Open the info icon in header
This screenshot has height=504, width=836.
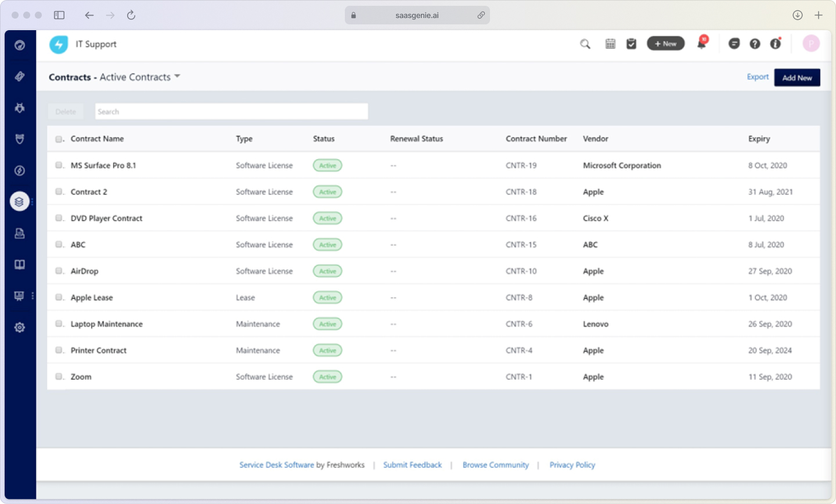click(776, 44)
